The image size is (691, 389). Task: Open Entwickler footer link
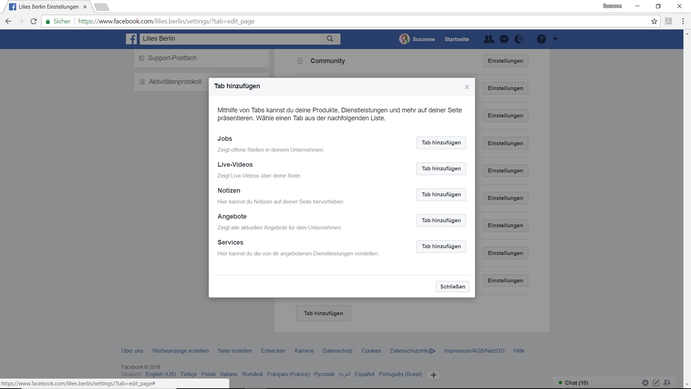click(273, 351)
